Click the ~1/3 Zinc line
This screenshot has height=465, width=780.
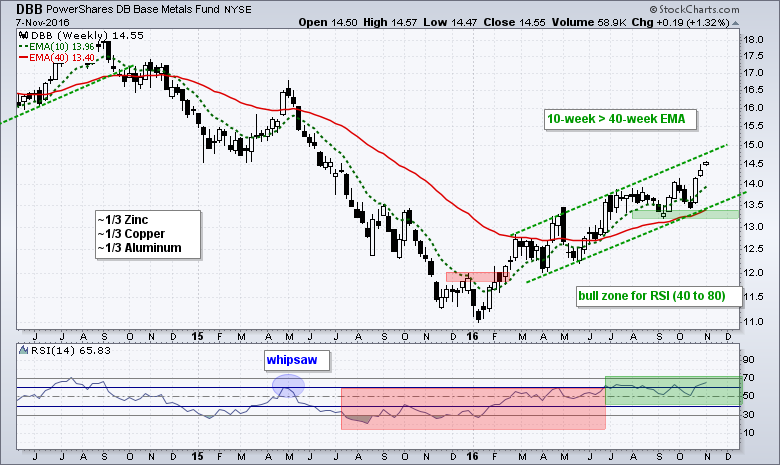(123, 220)
